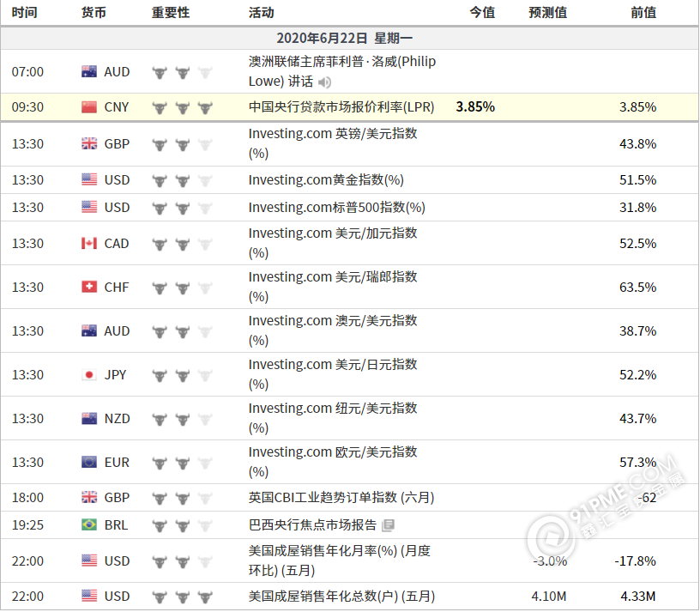This screenshot has height=612, width=700.
Task: Click the previous value -17.8%
Action: coord(636,560)
